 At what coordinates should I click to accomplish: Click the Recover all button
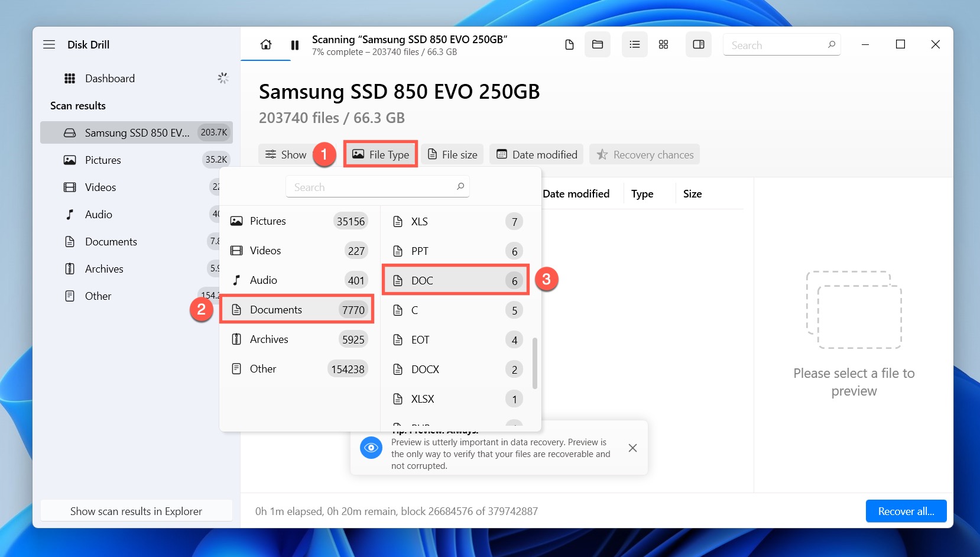click(x=906, y=511)
